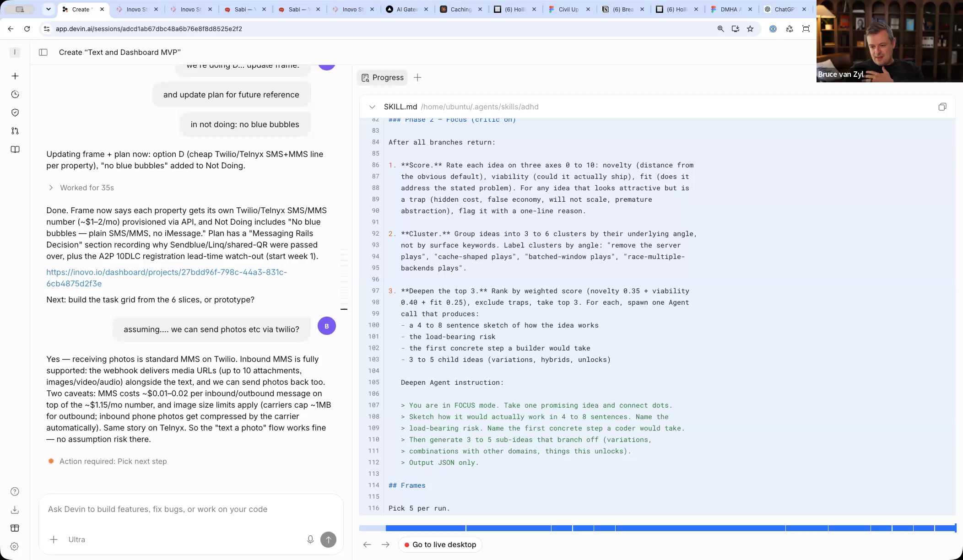The width and height of the screenshot is (963, 560).
Task: Click the message 'in not doing: no blue bubbles'
Action: (x=245, y=124)
